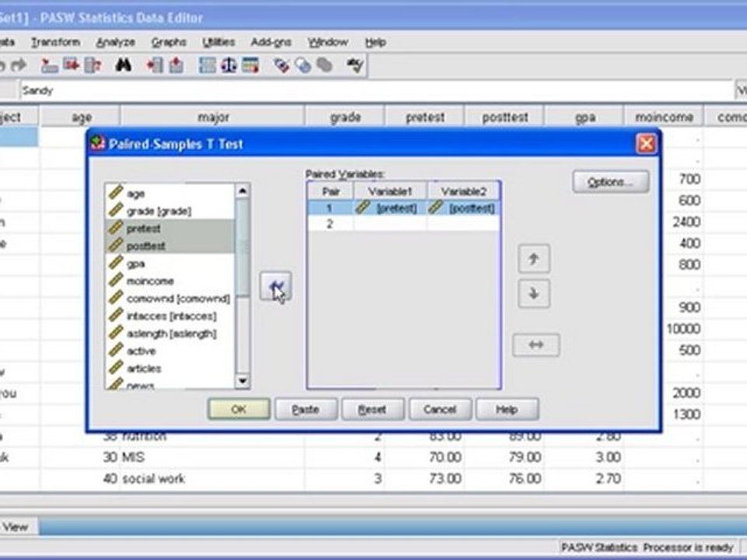The image size is (747, 560).
Task: Select the Pair 2 row
Action: (404, 224)
